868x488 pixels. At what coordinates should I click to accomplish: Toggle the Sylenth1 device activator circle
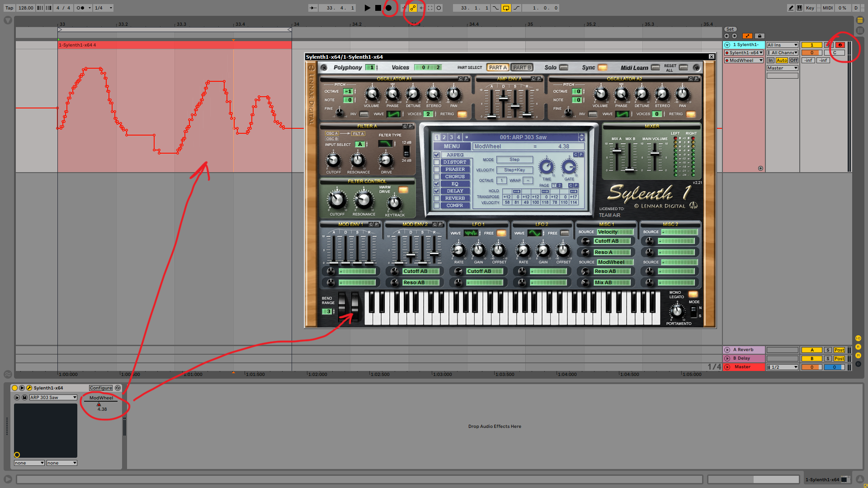coord(14,388)
